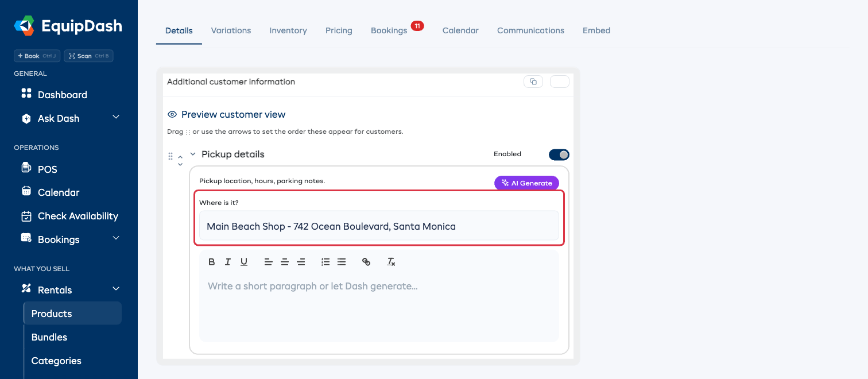
Task: Toggle underline formatting
Action: coord(244,262)
